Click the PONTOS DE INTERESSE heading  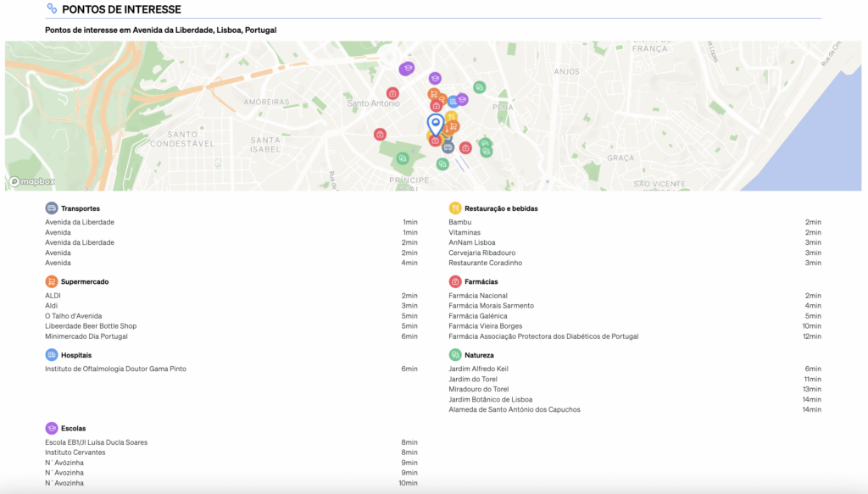pyautogui.click(x=121, y=9)
